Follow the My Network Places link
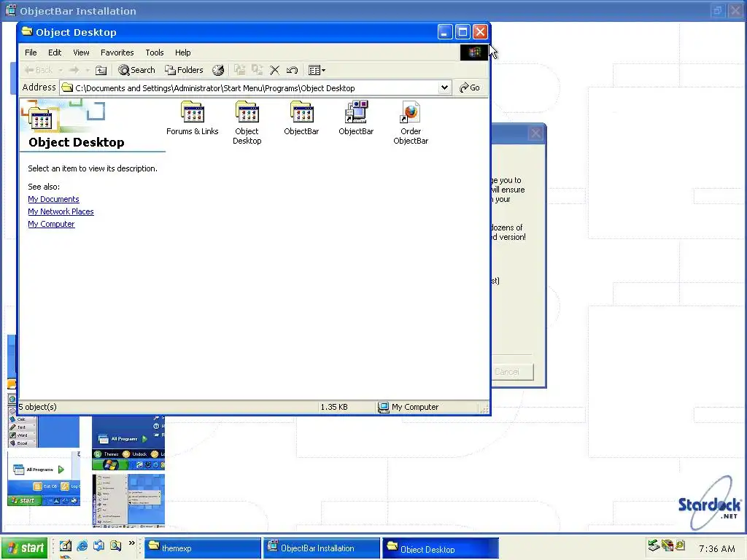 (61, 211)
